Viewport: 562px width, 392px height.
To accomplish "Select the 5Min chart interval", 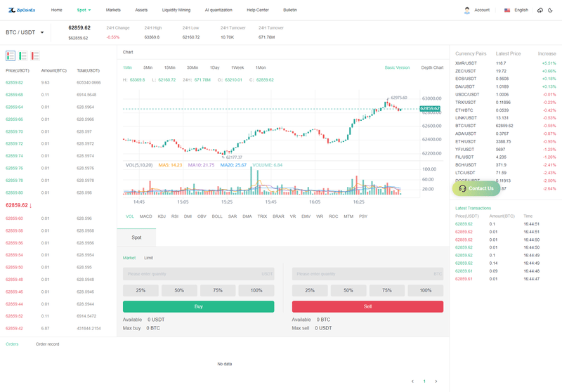I will click(x=148, y=67).
